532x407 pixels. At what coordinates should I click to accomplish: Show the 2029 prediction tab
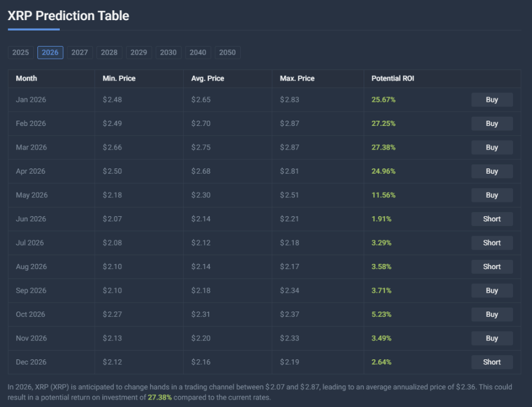pyautogui.click(x=138, y=52)
